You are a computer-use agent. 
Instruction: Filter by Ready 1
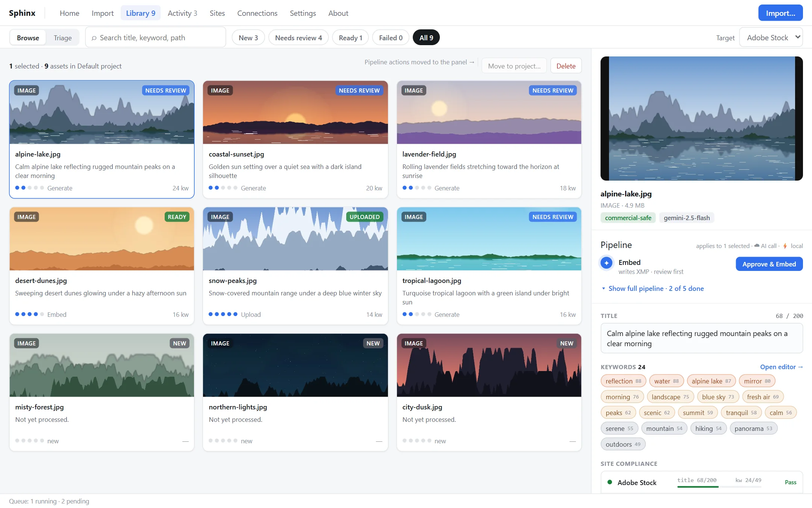coord(350,38)
